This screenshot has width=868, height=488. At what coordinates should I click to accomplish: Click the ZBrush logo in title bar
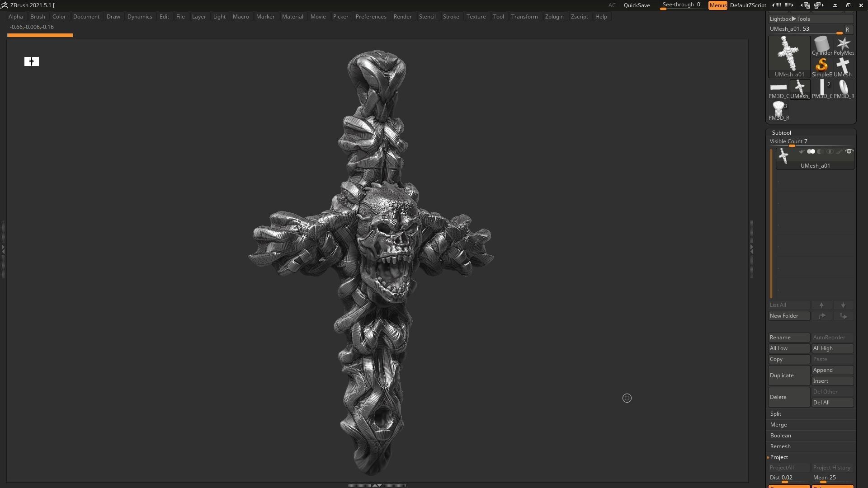[x=4, y=5]
